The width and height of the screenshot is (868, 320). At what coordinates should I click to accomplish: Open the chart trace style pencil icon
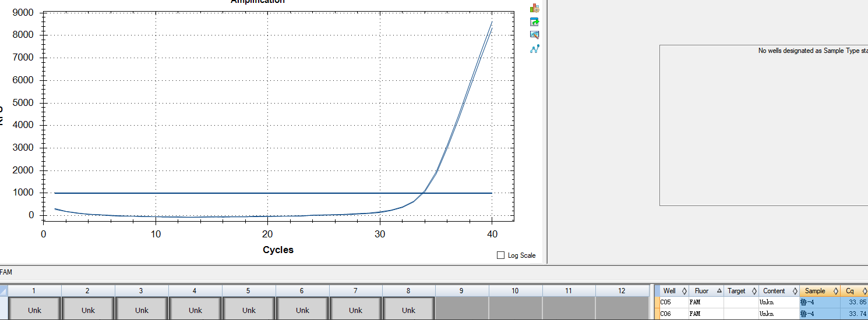pyautogui.click(x=534, y=35)
